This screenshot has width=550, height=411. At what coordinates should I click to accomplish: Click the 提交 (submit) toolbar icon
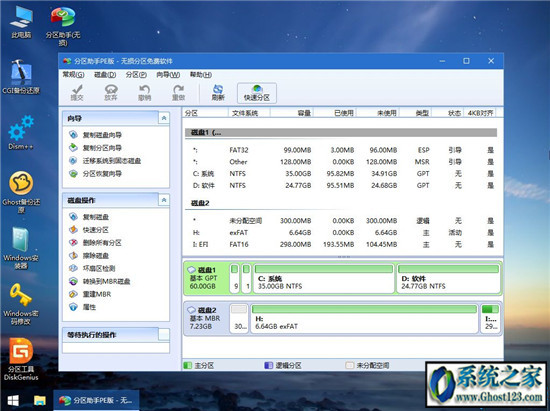[x=77, y=93]
